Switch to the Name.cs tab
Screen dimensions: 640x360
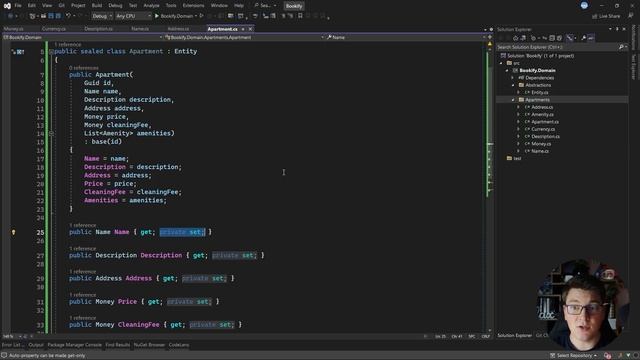[x=140, y=29]
